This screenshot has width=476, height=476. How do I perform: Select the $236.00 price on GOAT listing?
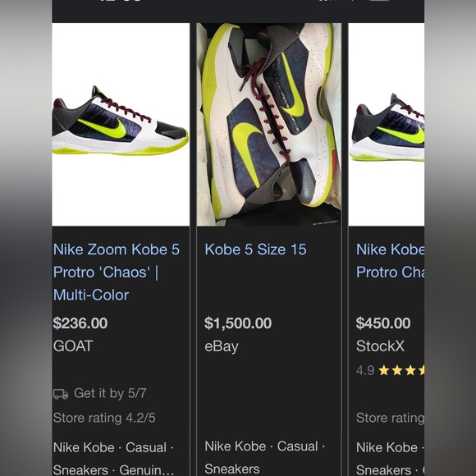tap(80, 323)
